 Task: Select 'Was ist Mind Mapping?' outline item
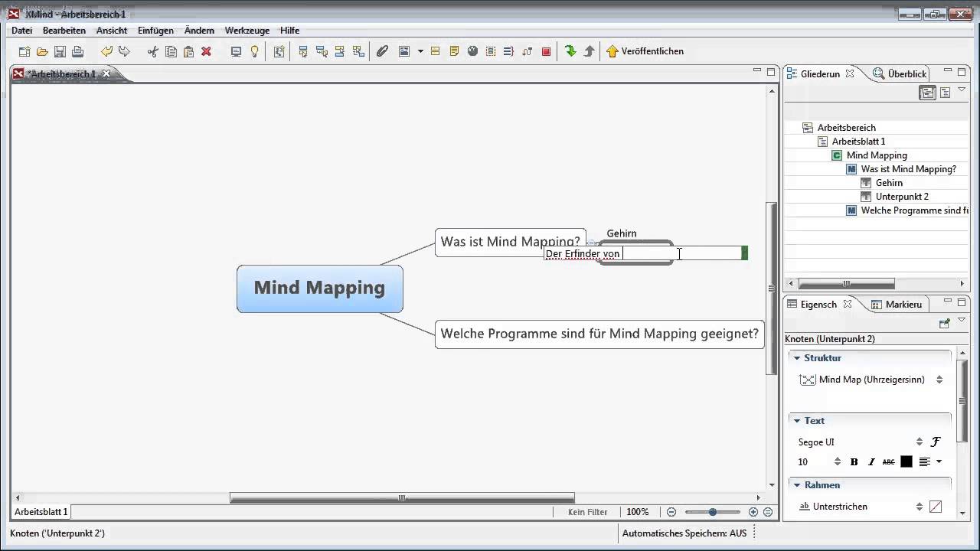[x=908, y=169]
